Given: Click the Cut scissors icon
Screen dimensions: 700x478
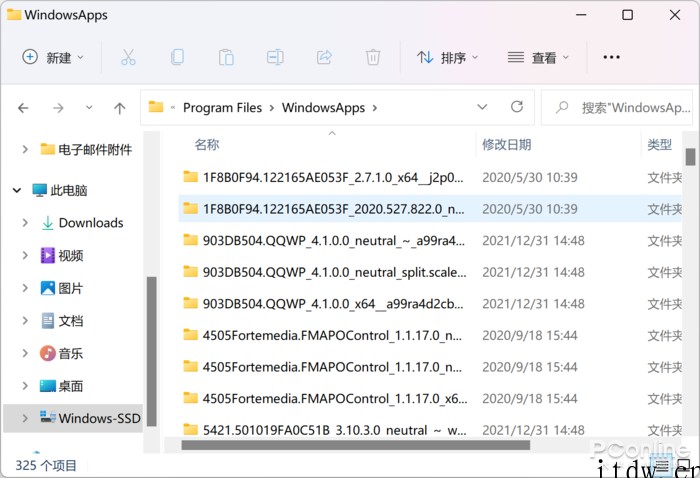Looking at the screenshot, I should pos(128,58).
